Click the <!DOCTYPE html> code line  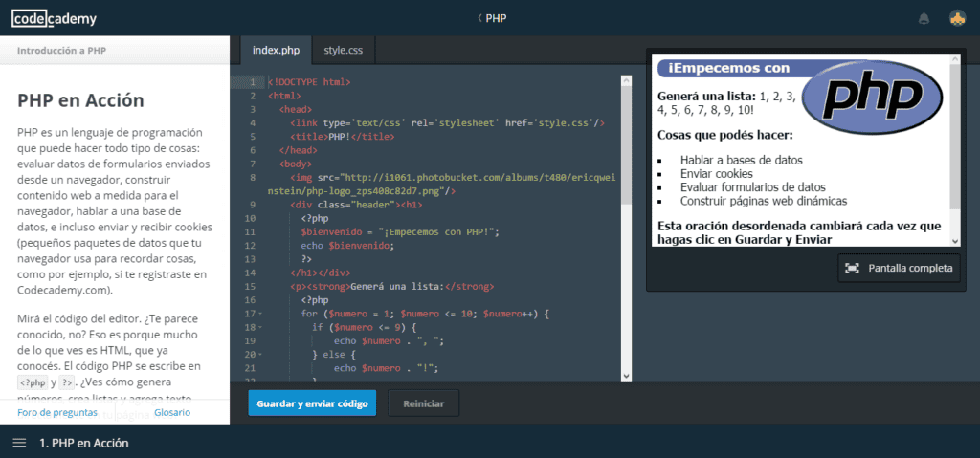(x=309, y=82)
